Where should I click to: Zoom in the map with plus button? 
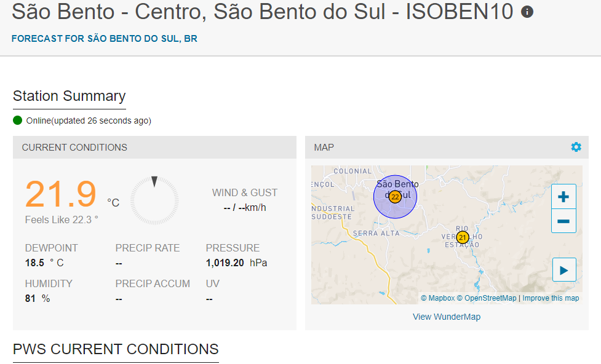pyautogui.click(x=563, y=197)
